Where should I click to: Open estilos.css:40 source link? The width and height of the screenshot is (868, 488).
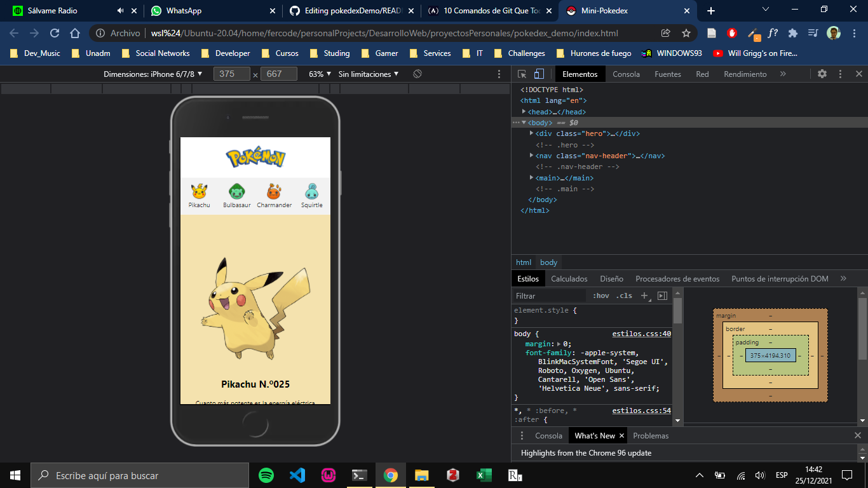coord(641,334)
